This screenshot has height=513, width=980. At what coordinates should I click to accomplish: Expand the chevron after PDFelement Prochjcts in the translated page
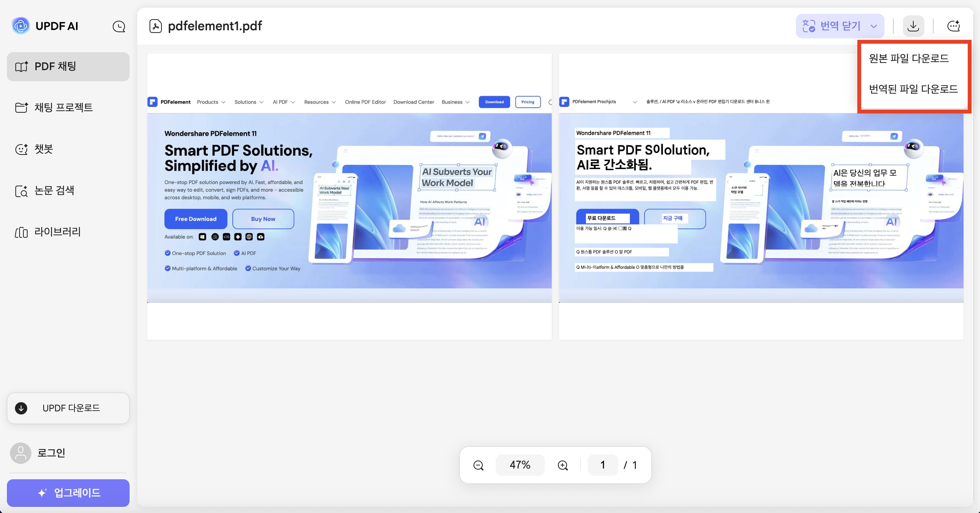click(635, 102)
